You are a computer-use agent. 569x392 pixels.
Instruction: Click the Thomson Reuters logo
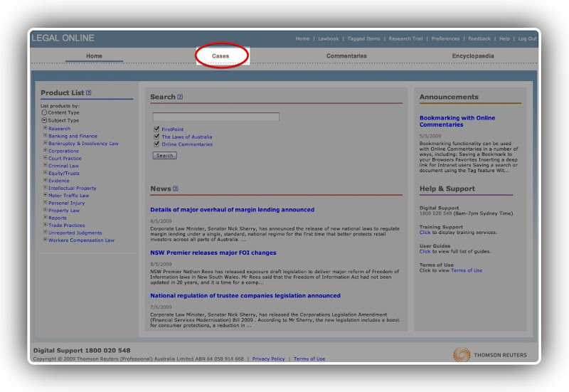point(490,354)
